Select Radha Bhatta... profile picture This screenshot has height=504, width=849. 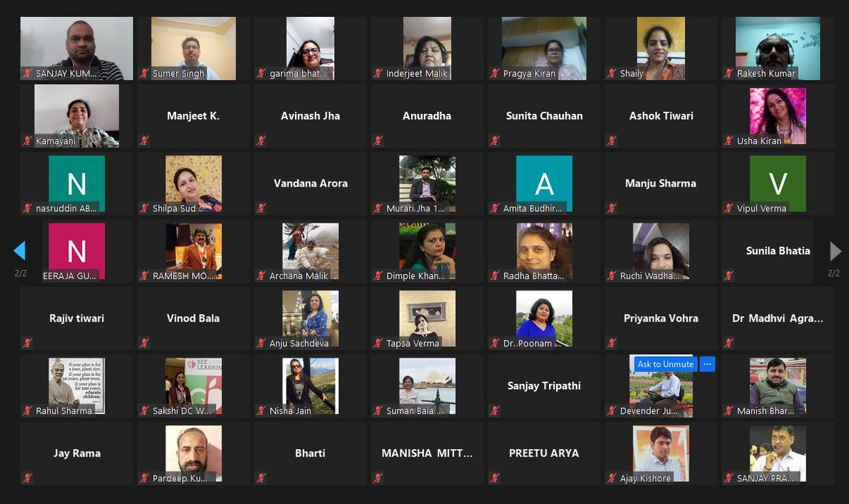coord(544,251)
